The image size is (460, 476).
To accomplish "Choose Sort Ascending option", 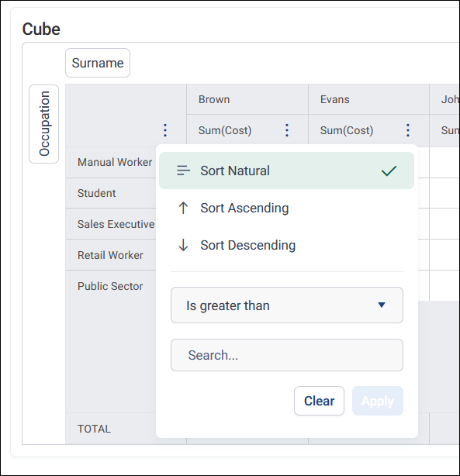I will tap(286, 208).
